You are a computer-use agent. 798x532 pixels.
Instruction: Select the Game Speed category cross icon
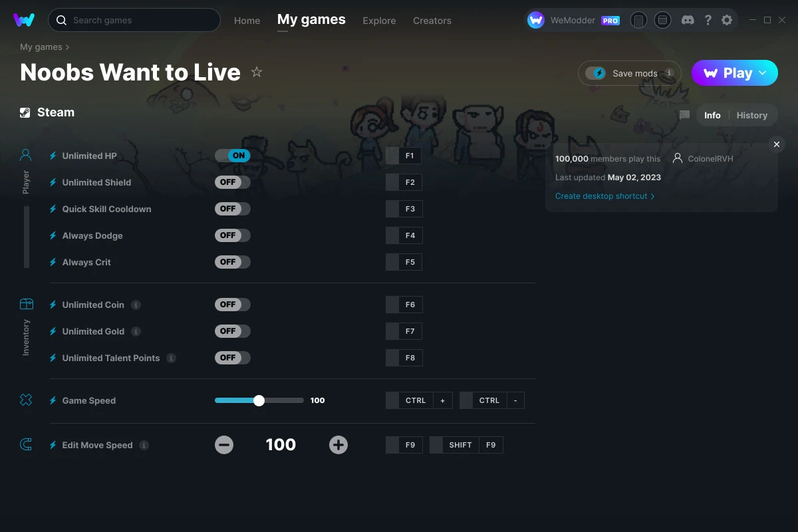click(x=26, y=400)
